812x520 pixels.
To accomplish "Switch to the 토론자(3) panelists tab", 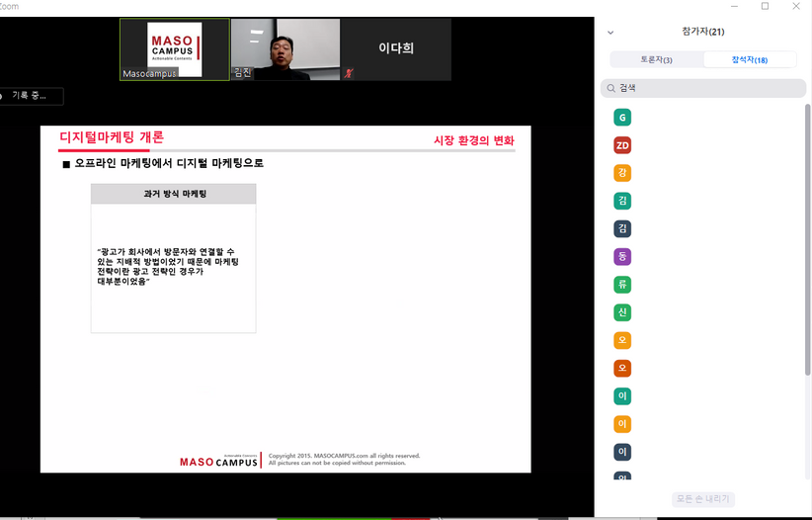I will 656,60.
